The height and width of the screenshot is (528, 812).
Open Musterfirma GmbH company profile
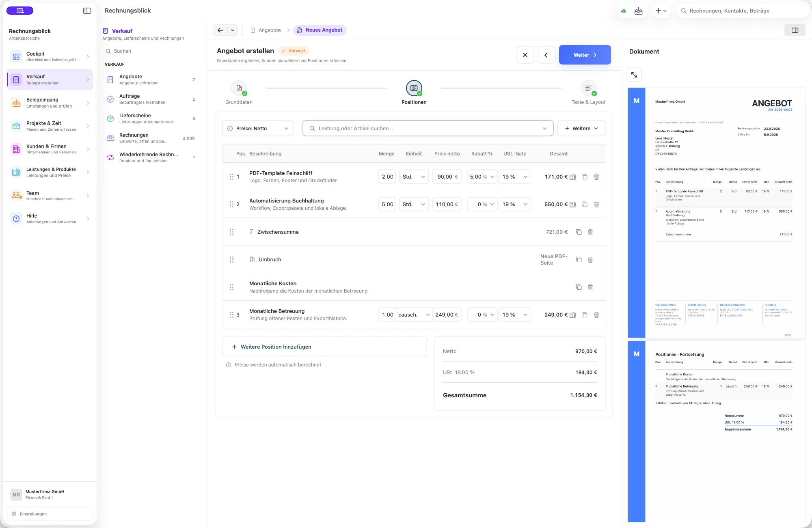pos(50,494)
